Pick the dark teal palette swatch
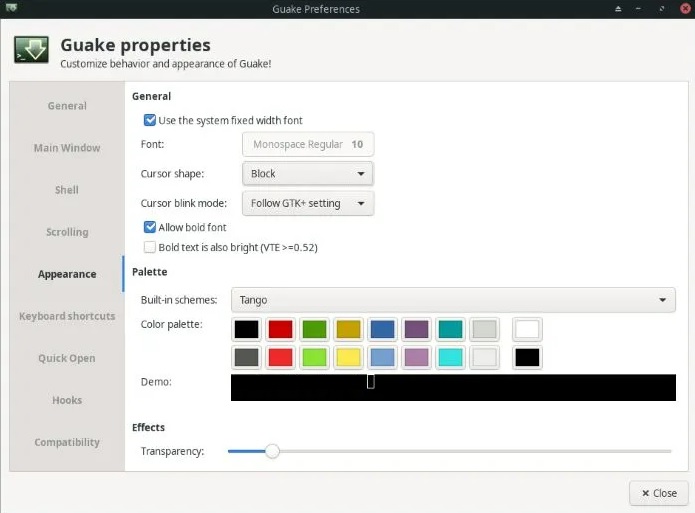 coord(450,329)
